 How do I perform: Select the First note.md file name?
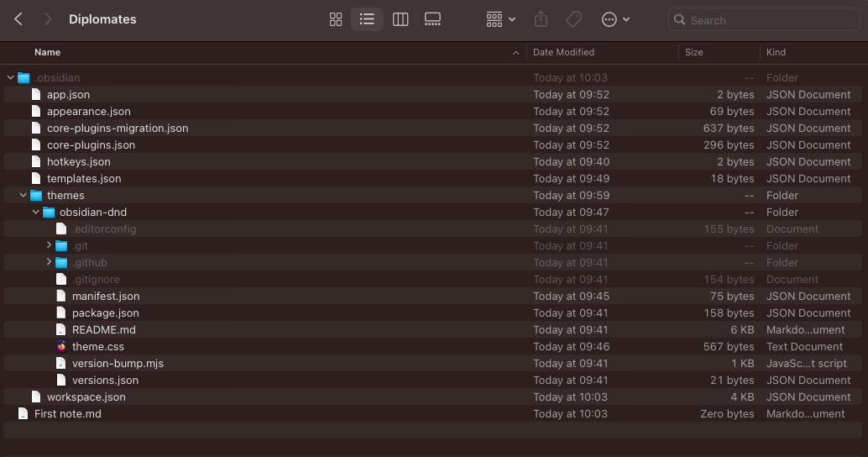67,414
